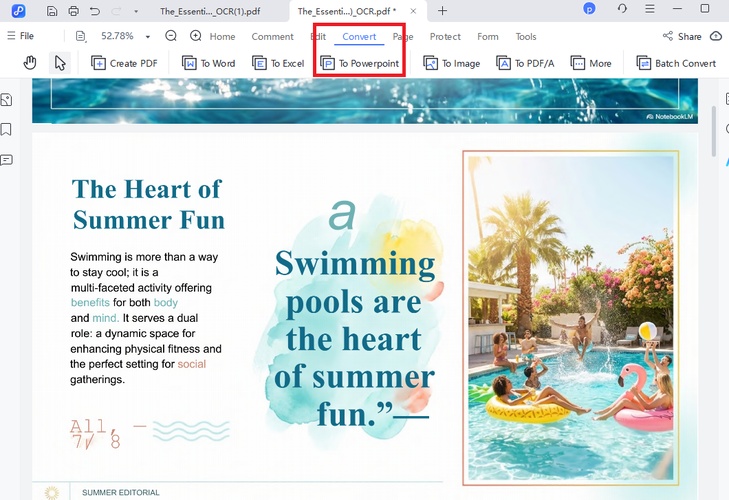Viewport: 729px width, 500px height.
Task: Select the Hand tool
Action: (x=30, y=63)
